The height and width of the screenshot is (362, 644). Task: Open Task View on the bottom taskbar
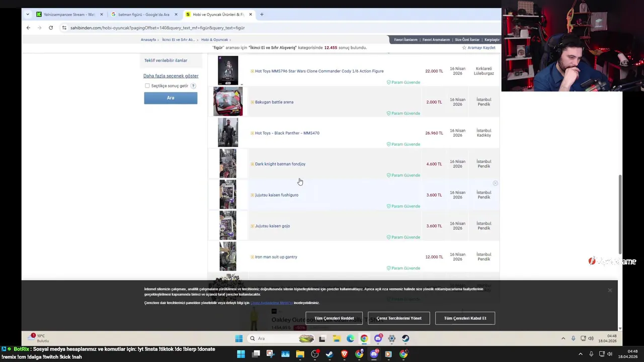256,354
